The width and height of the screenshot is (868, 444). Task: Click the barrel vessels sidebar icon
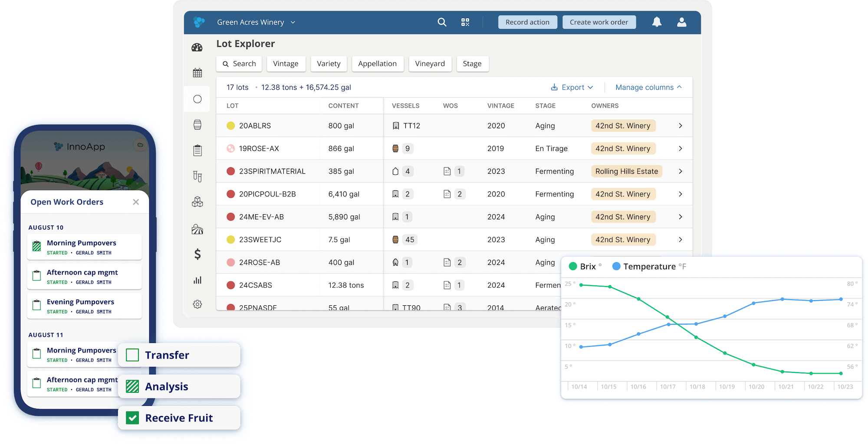pos(197,125)
